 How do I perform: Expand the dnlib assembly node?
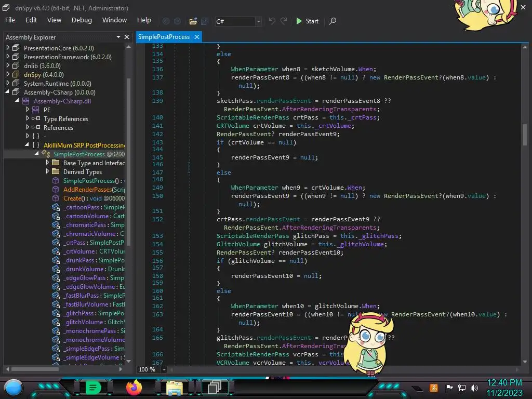click(x=8, y=65)
